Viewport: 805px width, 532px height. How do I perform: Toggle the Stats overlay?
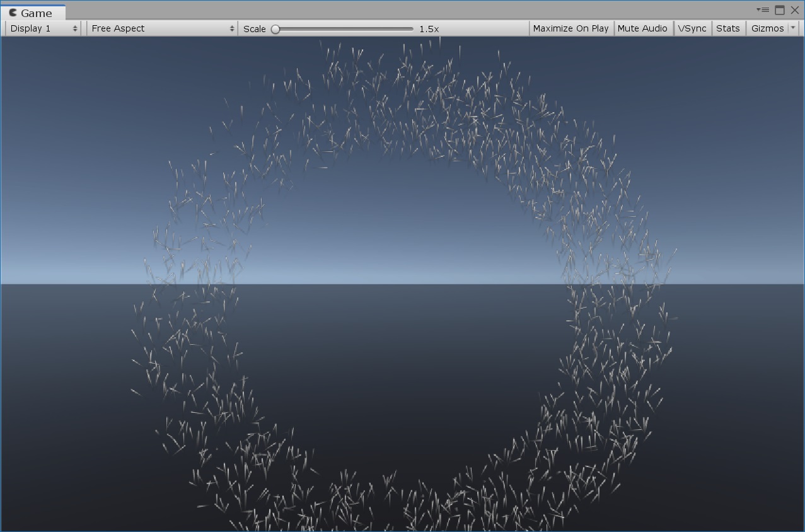coord(728,28)
